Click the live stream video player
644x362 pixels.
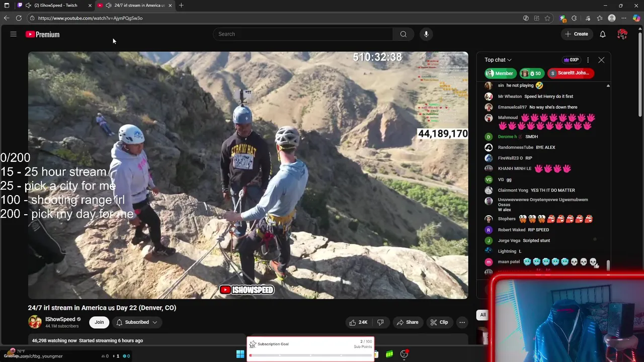coord(248,175)
